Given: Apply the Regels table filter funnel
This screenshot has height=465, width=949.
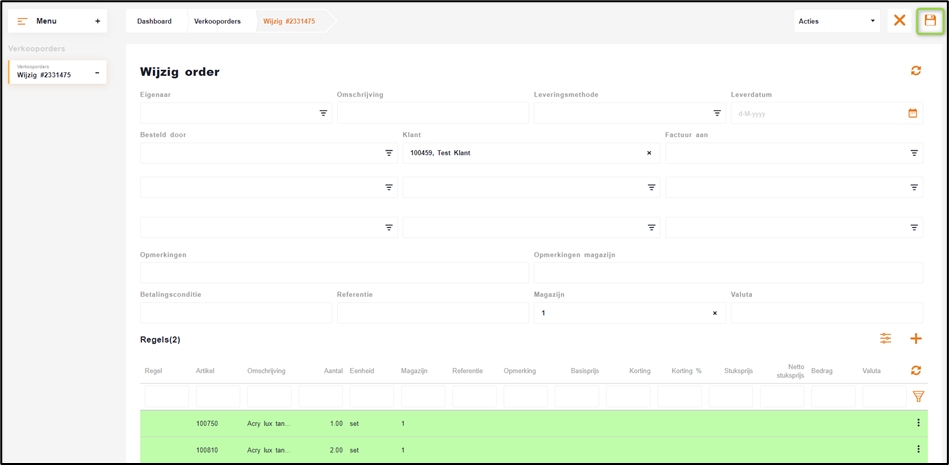Looking at the screenshot, I should [917, 397].
